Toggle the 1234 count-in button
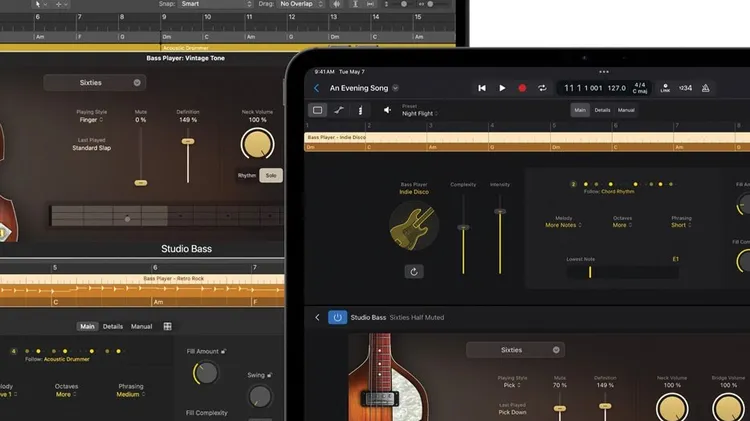The height and width of the screenshot is (421, 750). pyautogui.click(x=685, y=88)
